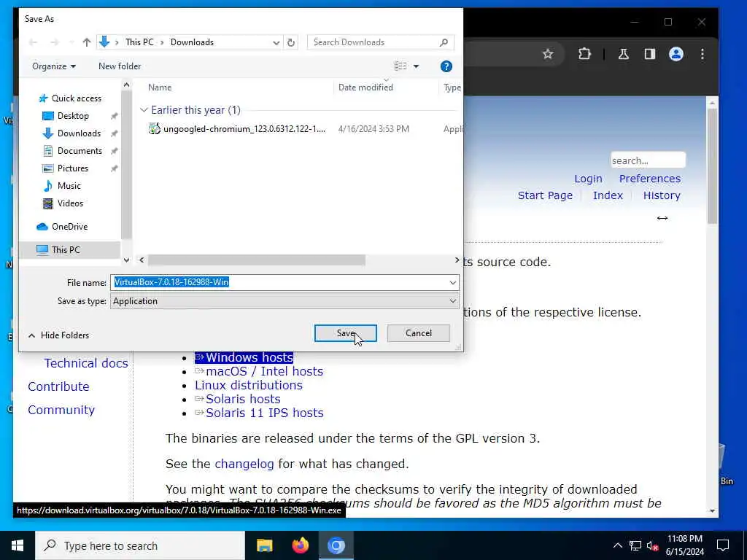Click This PC in the address breadcrumb

[x=139, y=42]
